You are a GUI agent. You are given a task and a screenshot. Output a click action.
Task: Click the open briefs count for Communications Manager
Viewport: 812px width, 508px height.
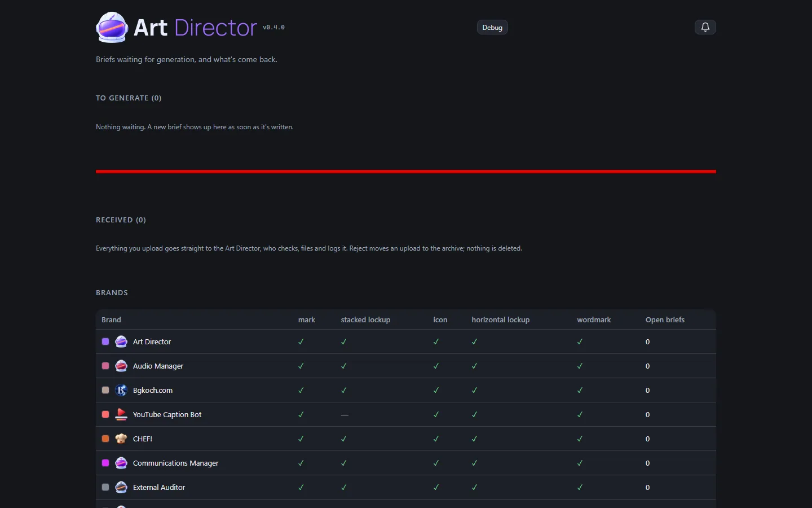click(x=647, y=463)
